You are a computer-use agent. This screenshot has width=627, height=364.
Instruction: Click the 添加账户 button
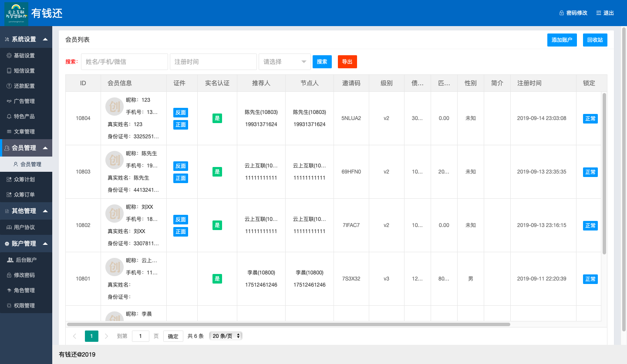pos(562,40)
